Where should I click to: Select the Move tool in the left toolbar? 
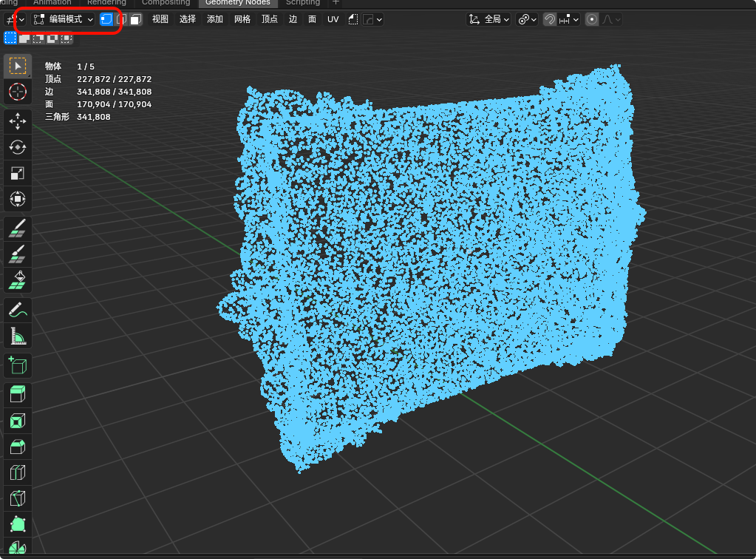[x=17, y=121]
